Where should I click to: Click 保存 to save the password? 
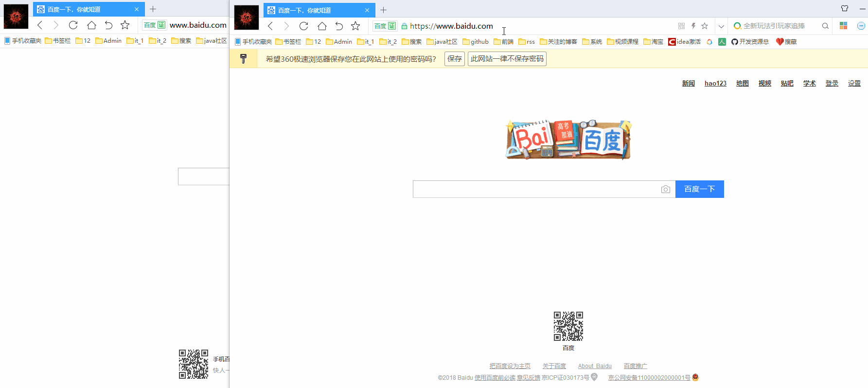click(455, 59)
